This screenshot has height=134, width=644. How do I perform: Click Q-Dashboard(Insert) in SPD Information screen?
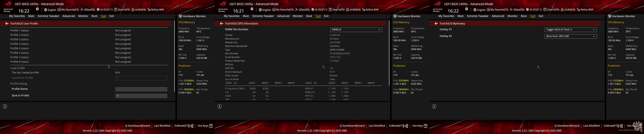pos(352,126)
